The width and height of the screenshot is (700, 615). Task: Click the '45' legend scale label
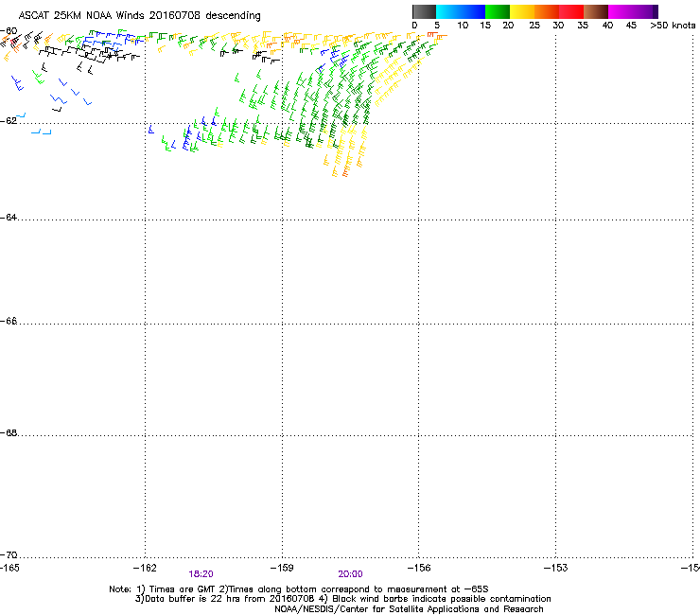click(x=631, y=26)
